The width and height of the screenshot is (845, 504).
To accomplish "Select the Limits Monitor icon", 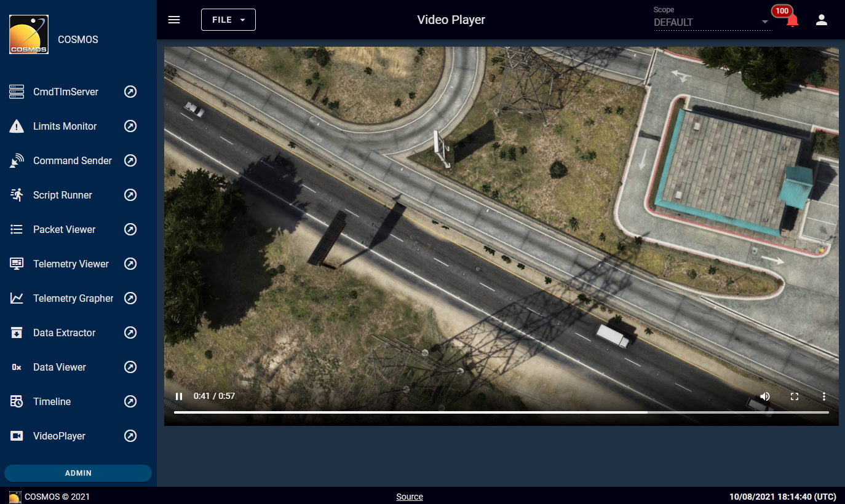I will click(x=17, y=126).
